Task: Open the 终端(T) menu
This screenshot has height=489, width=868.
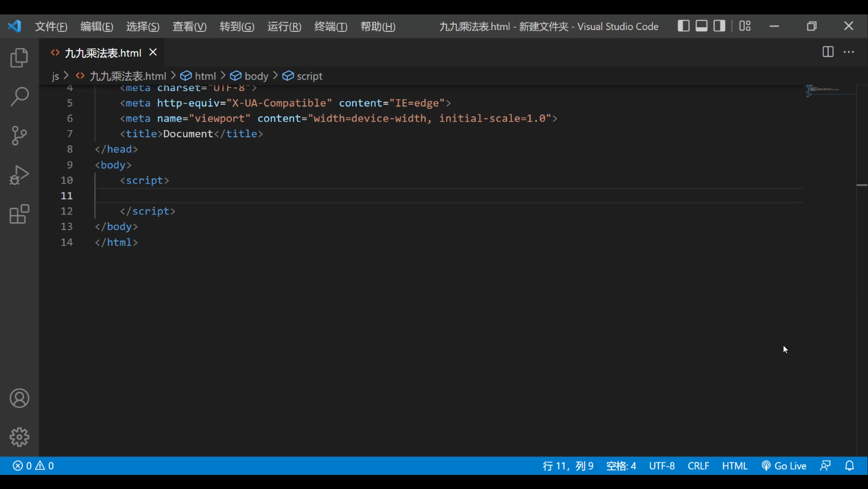Action: click(331, 26)
